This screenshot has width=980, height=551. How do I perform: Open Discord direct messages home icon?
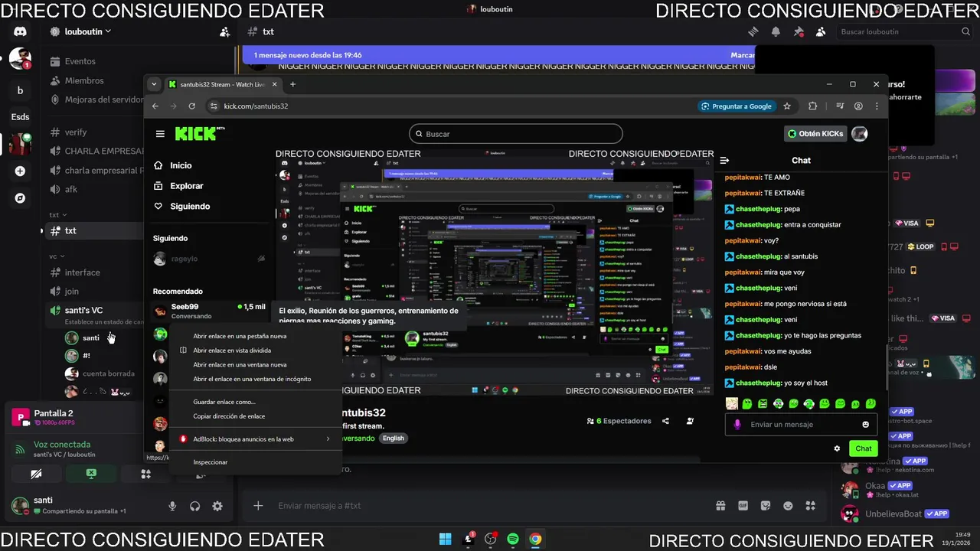pos(20,31)
